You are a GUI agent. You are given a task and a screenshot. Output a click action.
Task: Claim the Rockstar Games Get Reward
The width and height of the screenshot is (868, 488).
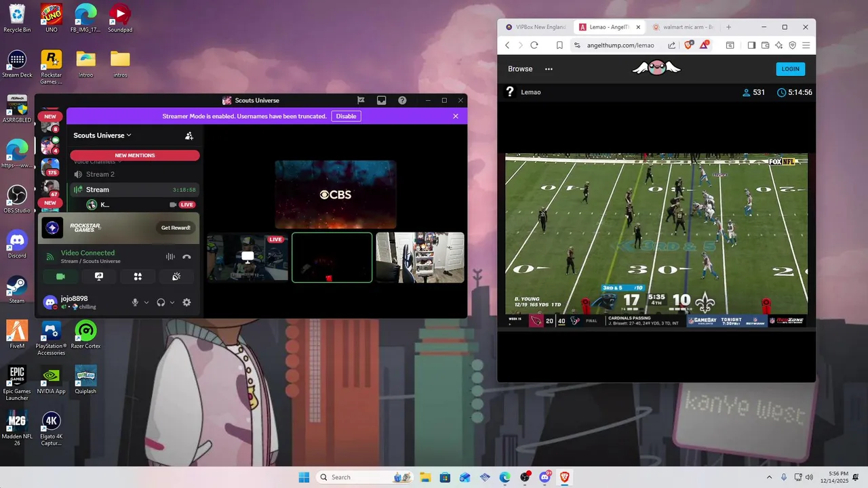point(176,228)
